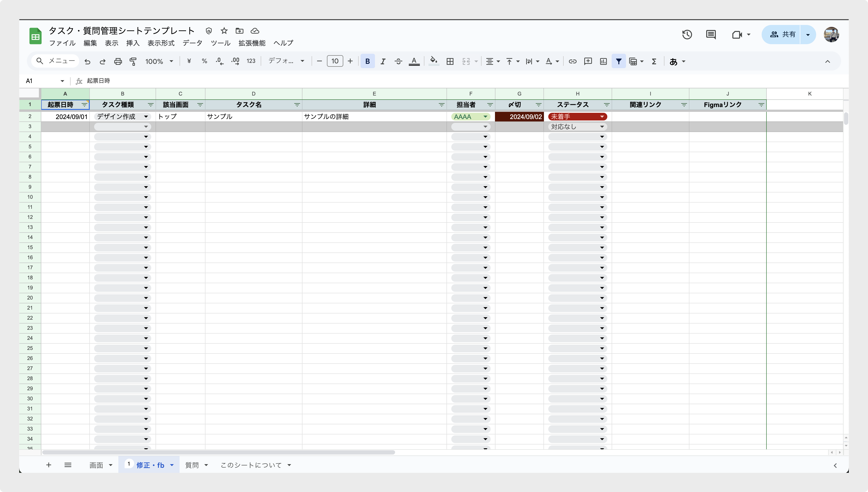Click the Name box showing A1
The image size is (868, 492).
45,81
